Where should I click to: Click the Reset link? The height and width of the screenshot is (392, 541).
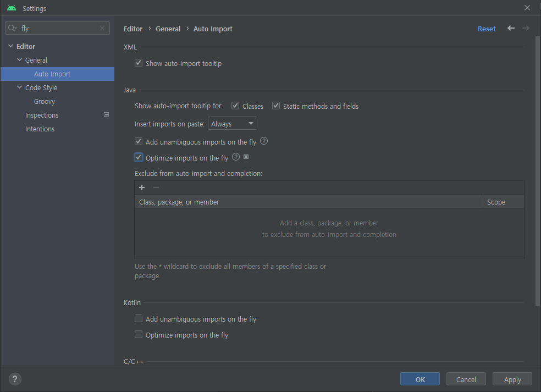(487, 29)
